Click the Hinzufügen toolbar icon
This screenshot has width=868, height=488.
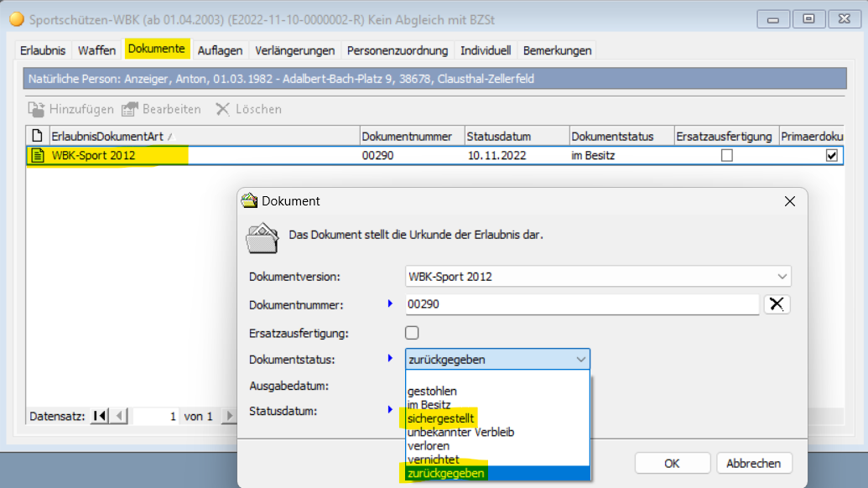click(x=36, y=109)
